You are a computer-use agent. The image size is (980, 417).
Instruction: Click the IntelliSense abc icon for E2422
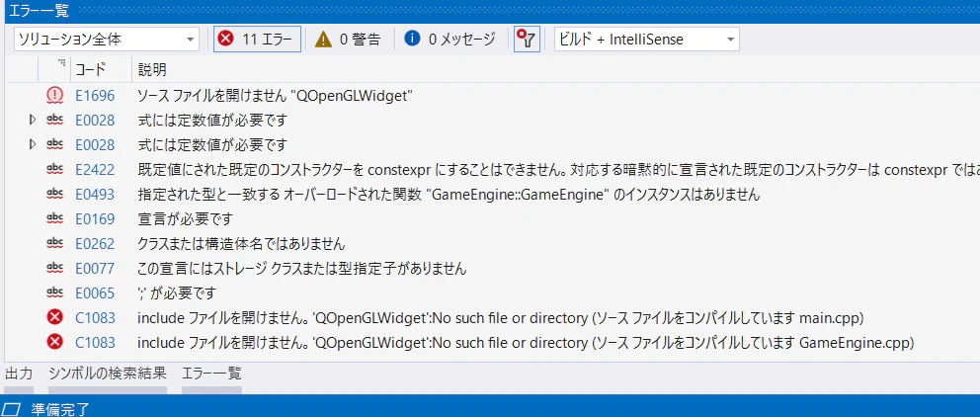click(55, 169)
